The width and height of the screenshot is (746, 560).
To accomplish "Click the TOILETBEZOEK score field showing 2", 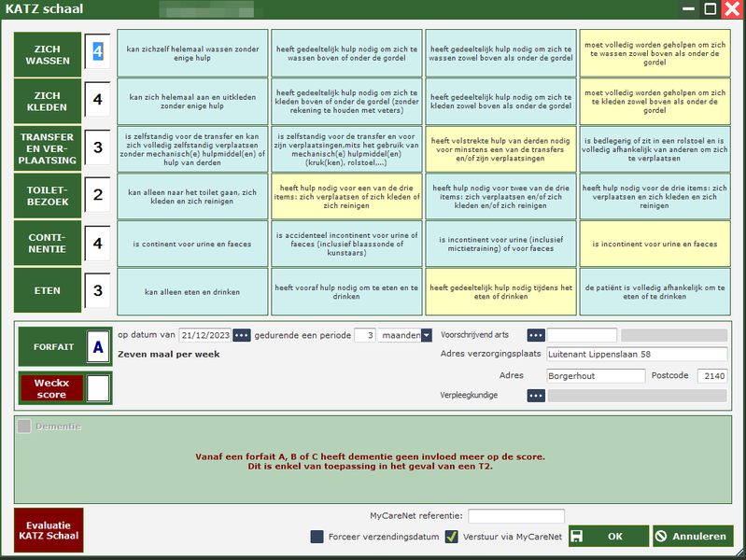I will tap(97, 194).
